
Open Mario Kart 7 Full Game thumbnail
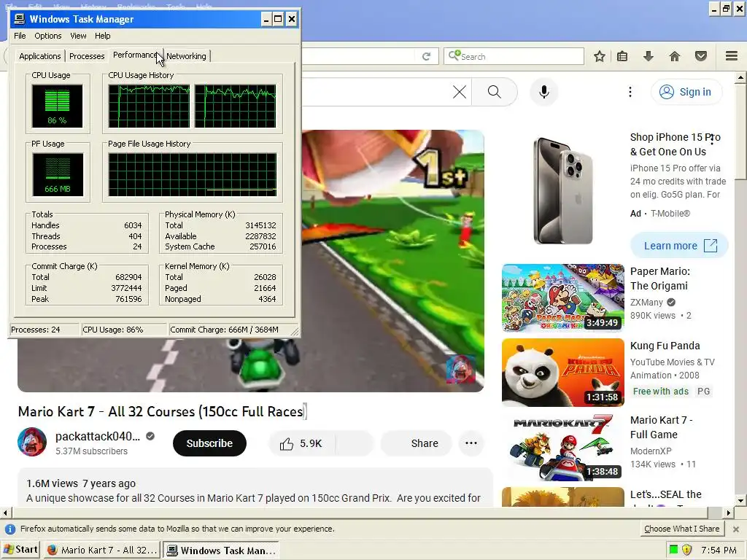point(562,447)
